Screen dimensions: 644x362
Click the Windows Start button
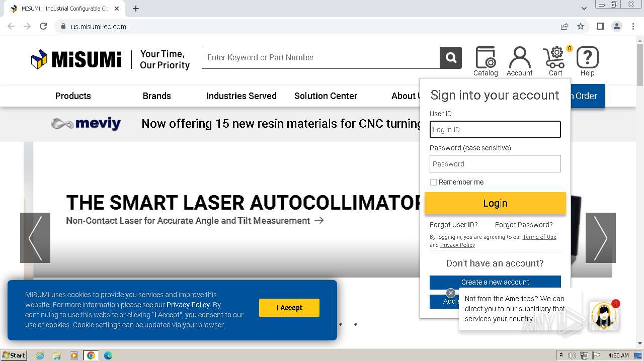click(x=14, y=355)
